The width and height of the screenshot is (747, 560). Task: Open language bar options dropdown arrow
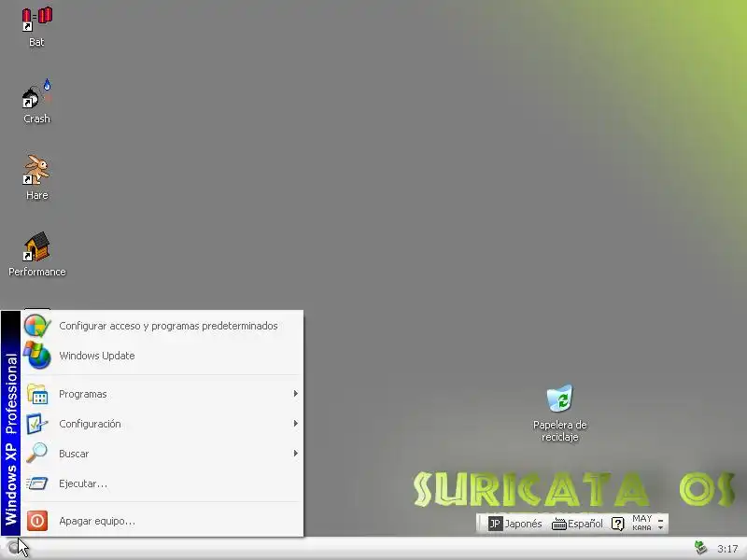coord(661,527)
